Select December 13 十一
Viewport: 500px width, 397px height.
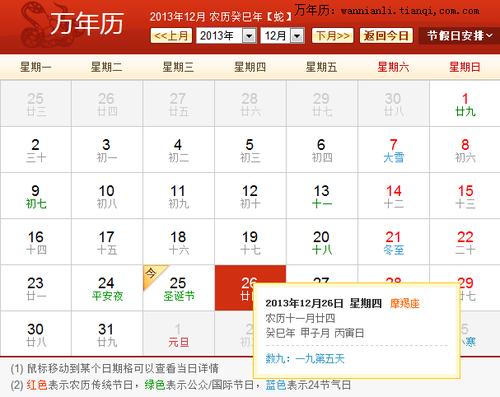coord(322,196)
